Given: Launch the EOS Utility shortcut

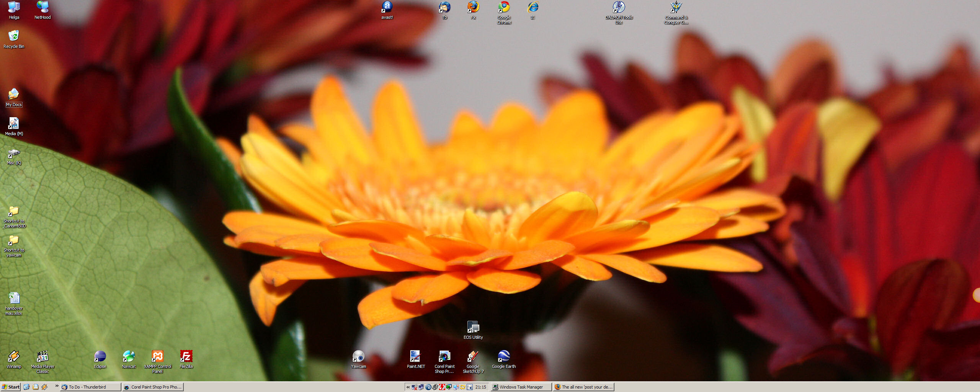Looking at the screenshot, I should tap(473, 330).
